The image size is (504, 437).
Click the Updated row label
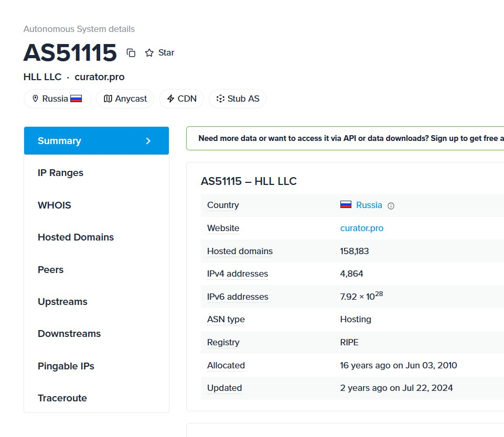[224, 388]
